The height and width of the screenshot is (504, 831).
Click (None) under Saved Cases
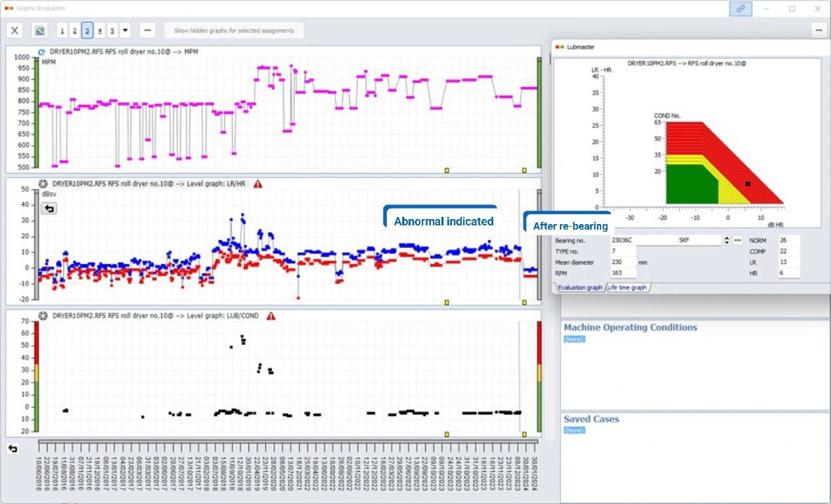[x=575, y=430]
